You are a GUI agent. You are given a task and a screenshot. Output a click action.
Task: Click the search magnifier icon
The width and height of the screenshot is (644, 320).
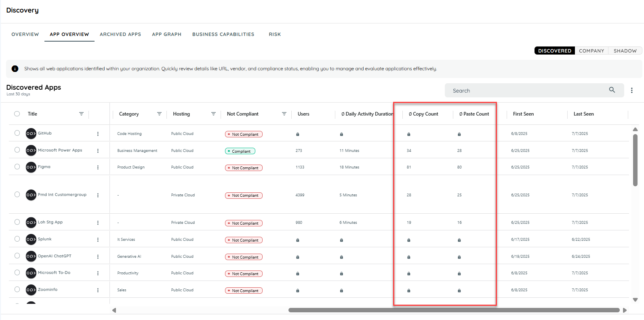612,90
